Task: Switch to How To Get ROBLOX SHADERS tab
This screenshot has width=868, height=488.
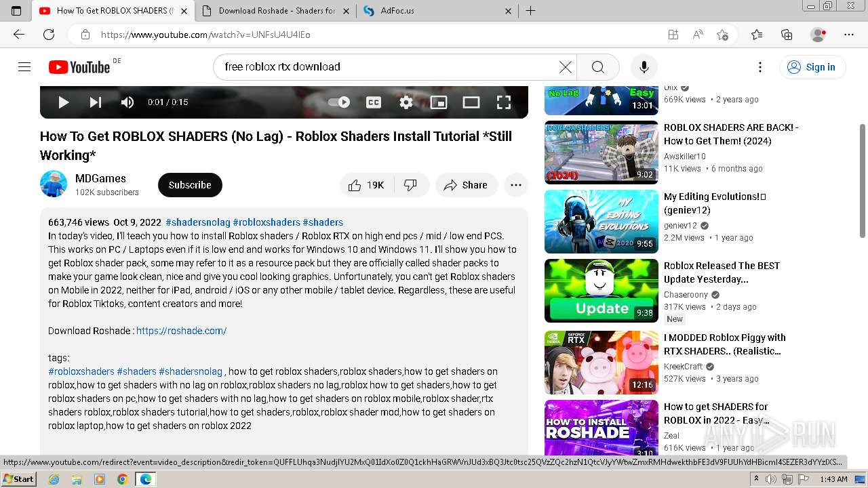Action: click(113, 11)
